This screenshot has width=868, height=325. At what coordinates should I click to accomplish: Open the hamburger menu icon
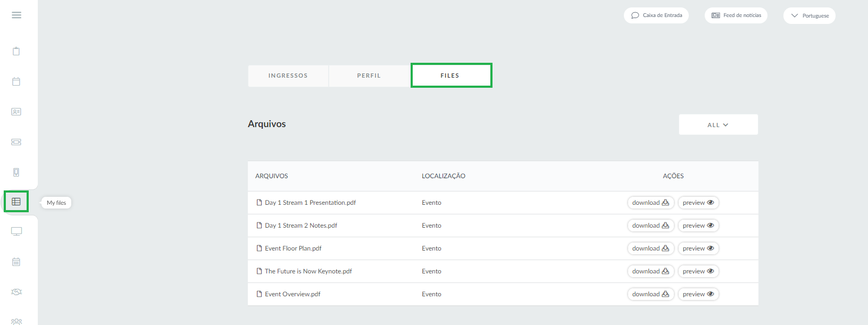[x=16, y=15]
